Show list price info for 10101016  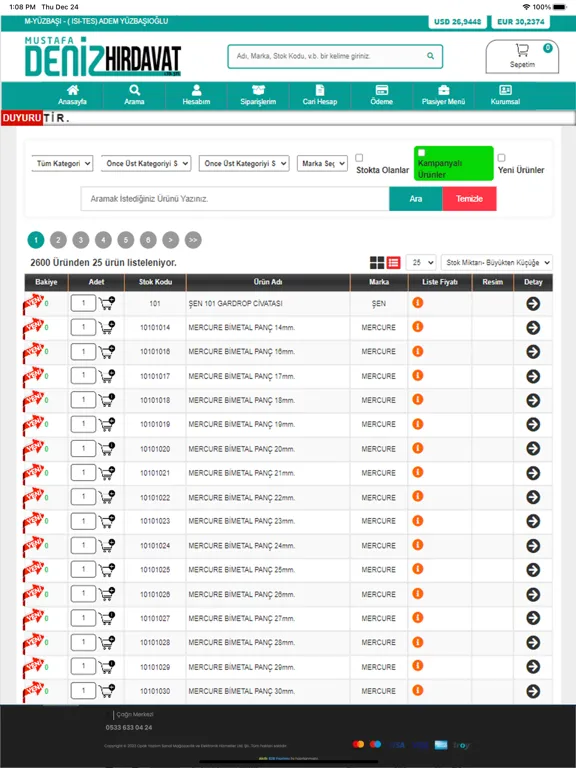(x=417, y=351)
